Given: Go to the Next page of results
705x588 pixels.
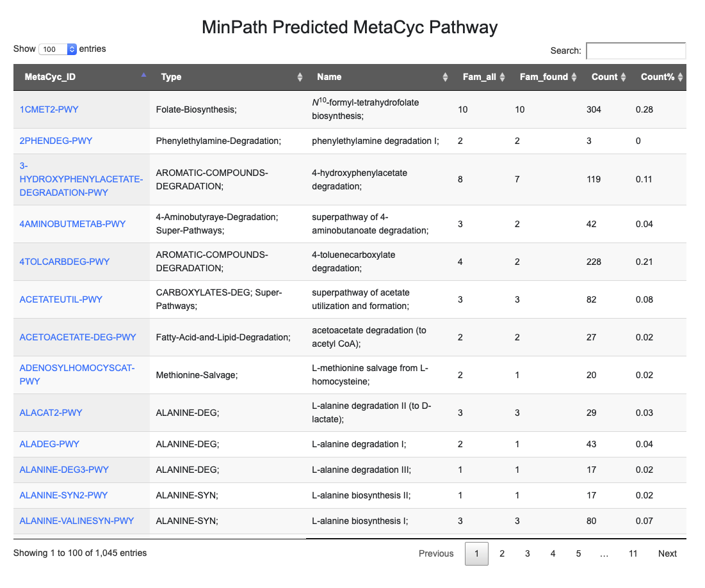Looking at the screenshot, I should click(667, 553).
